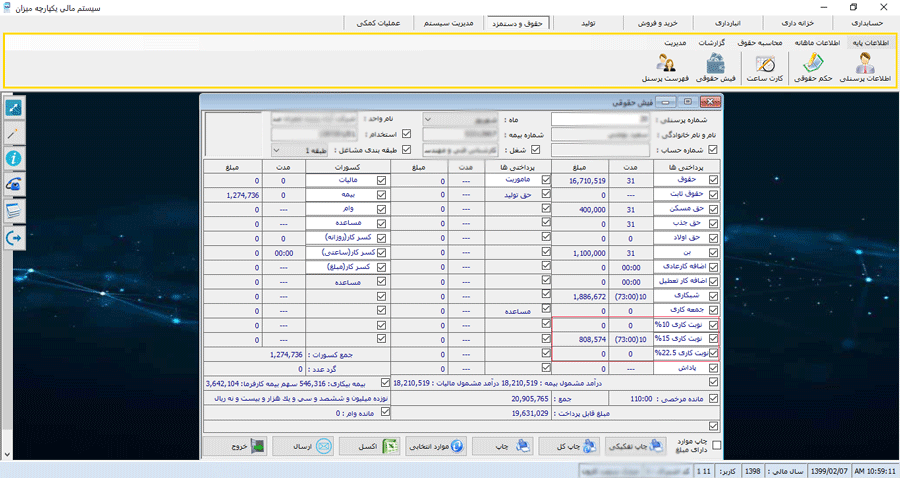Toggle the مالیات deduction checkbox
Screen dimensions: 900x478
(x=381, y=180)
